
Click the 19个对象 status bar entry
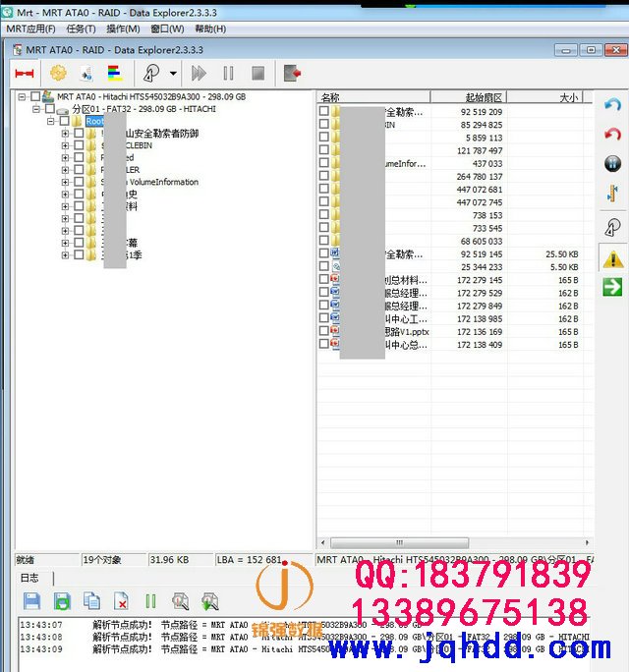(114, 560)
